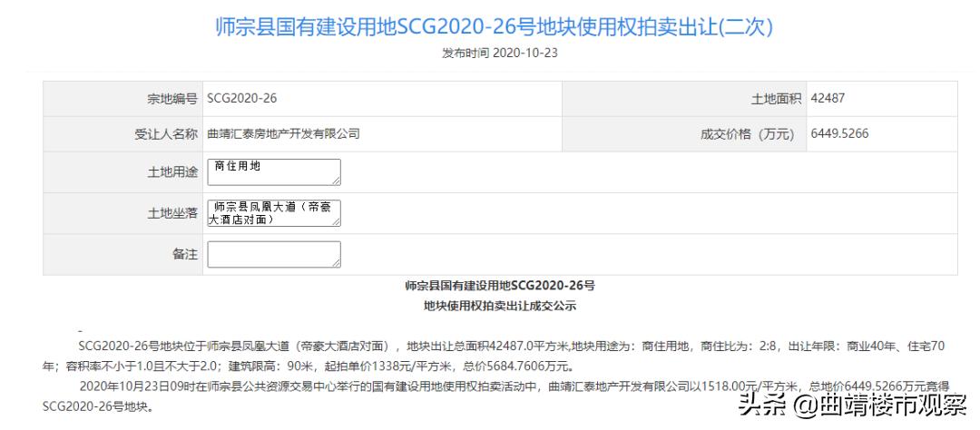Select the land area value 42487
This screenshot has width=980, height=430.
(x=828, y=98)
